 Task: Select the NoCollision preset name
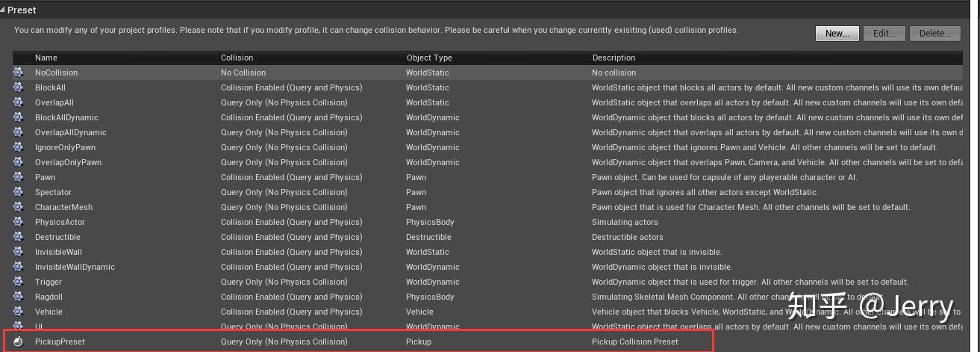coord(56,72)
